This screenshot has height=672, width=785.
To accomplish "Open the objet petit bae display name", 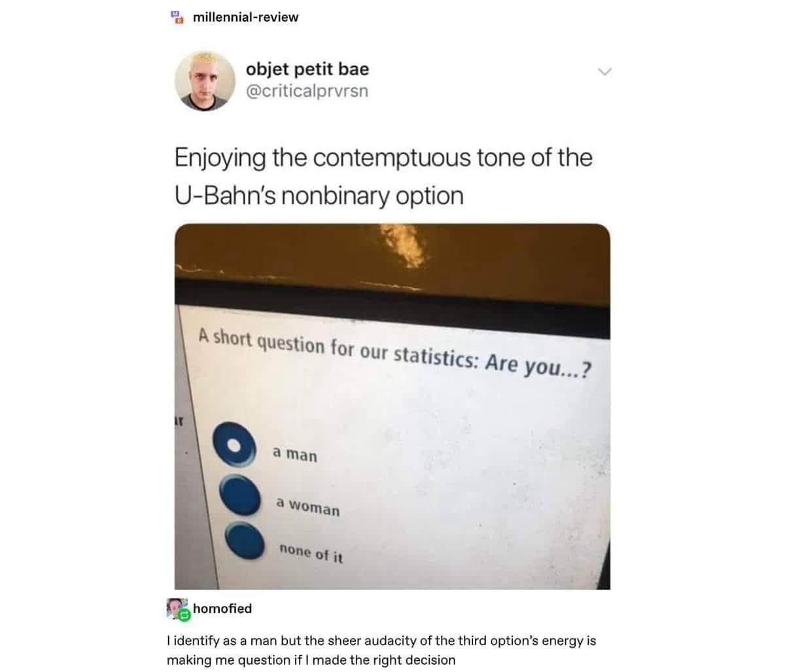I will click(x=307, y=69).
